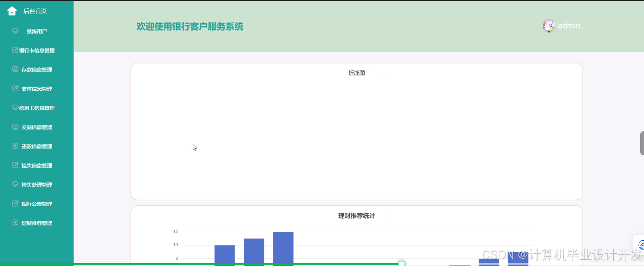
Task: Click the chart icon beside 交易信息管理
Action: [x=15, y=127]
